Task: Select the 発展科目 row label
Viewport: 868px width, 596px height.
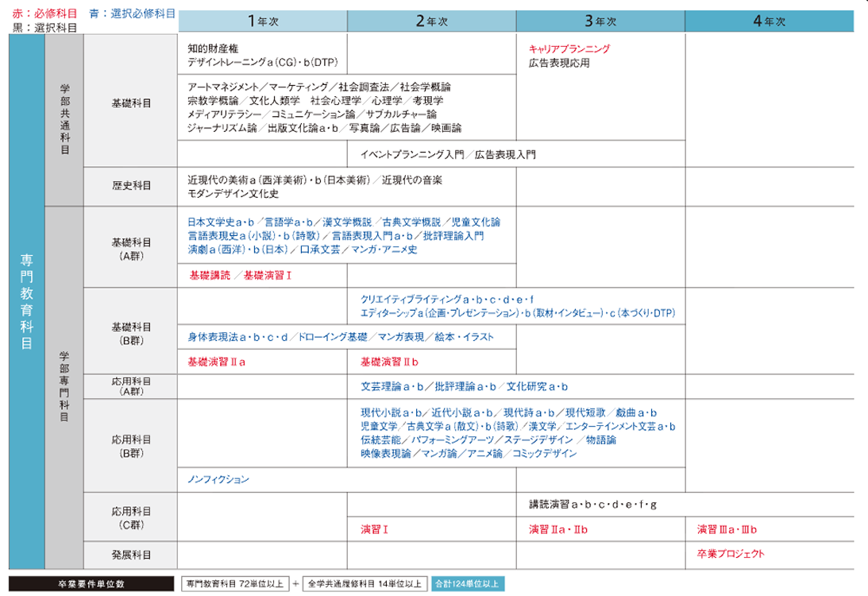Action: (131, 554)
